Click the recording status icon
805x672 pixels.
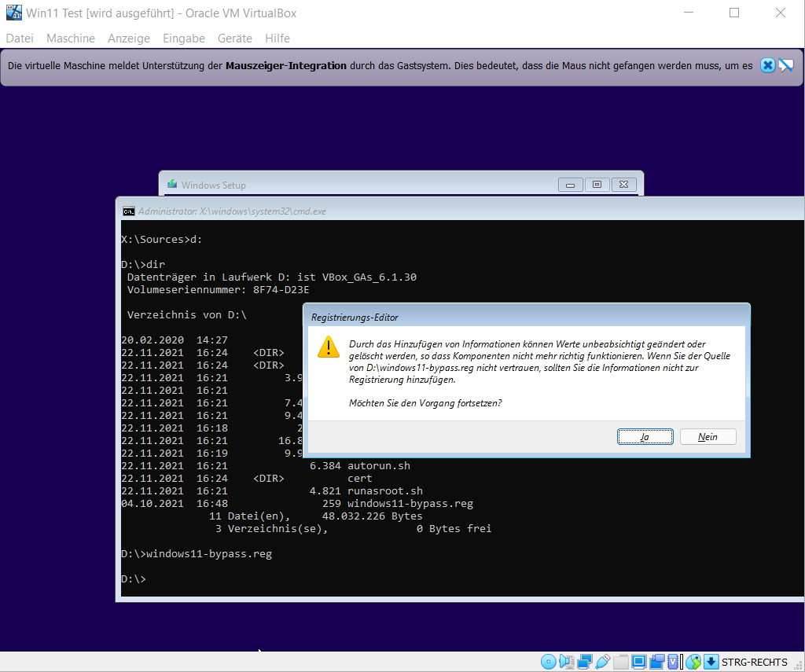point(656,662)
